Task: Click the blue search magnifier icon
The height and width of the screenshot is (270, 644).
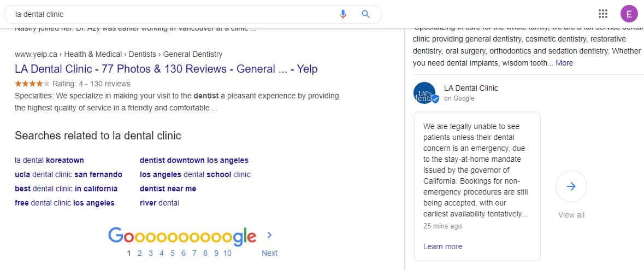Action: tap(366, 14)
